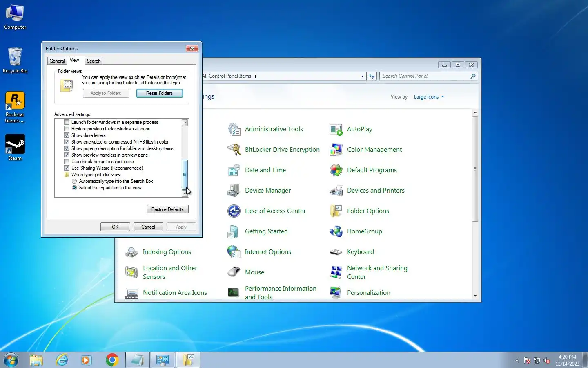Click the Apply to Folders button

point(106,93)
